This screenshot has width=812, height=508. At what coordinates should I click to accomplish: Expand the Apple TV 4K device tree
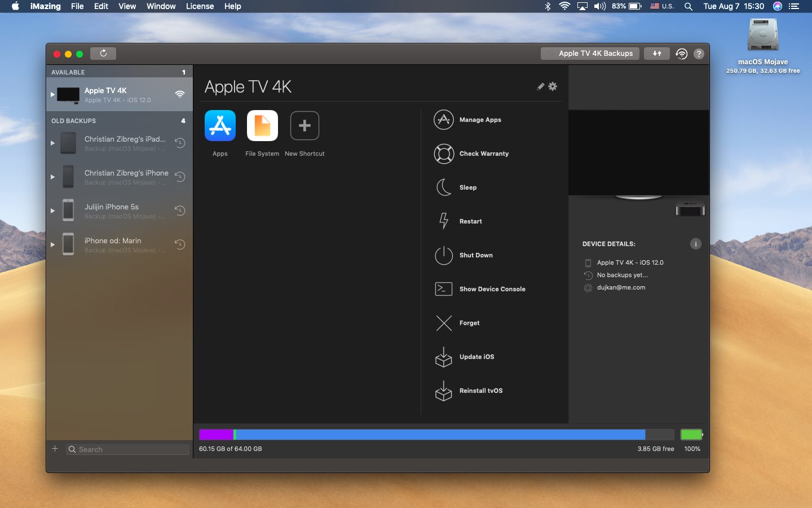pos(52,94)
